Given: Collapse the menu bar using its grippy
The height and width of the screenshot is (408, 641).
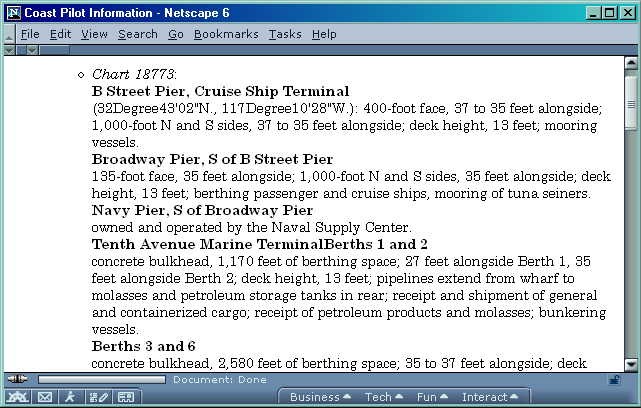Looking at the screenshot, I should click(9, 34).
